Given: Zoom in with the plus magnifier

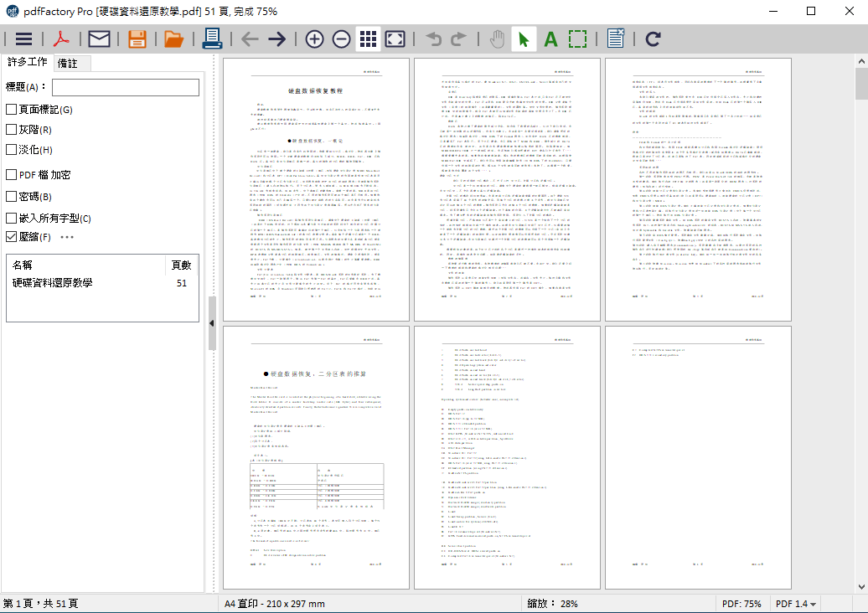Looking at the screenshot, I should pyautogui.click(x=314, y=39).
